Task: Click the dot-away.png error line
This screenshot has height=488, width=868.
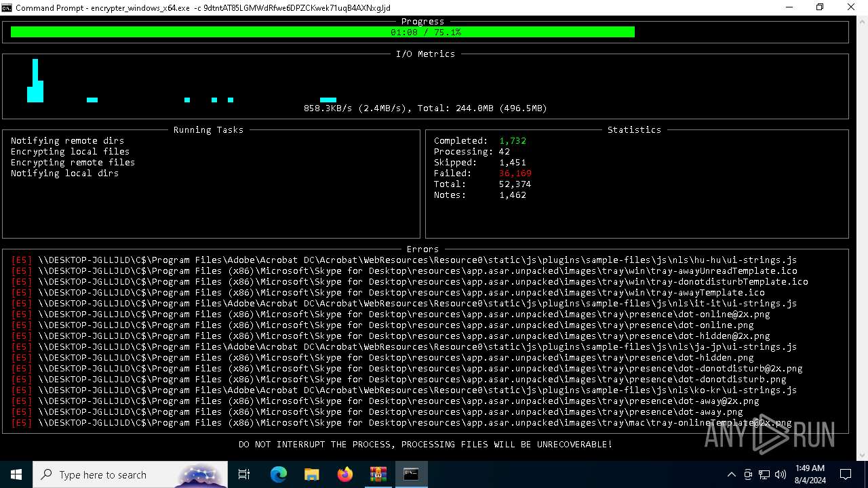Action: coord(377,411)
